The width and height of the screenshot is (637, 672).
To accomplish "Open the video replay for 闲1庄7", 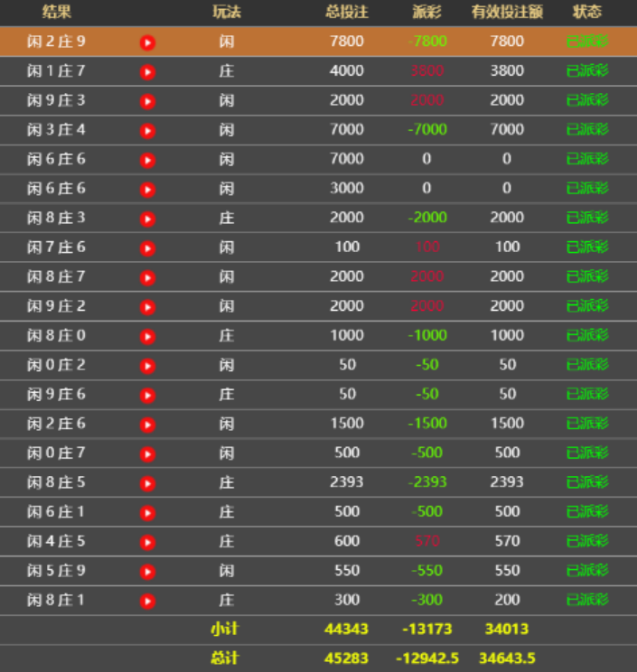I will [147, 72].
